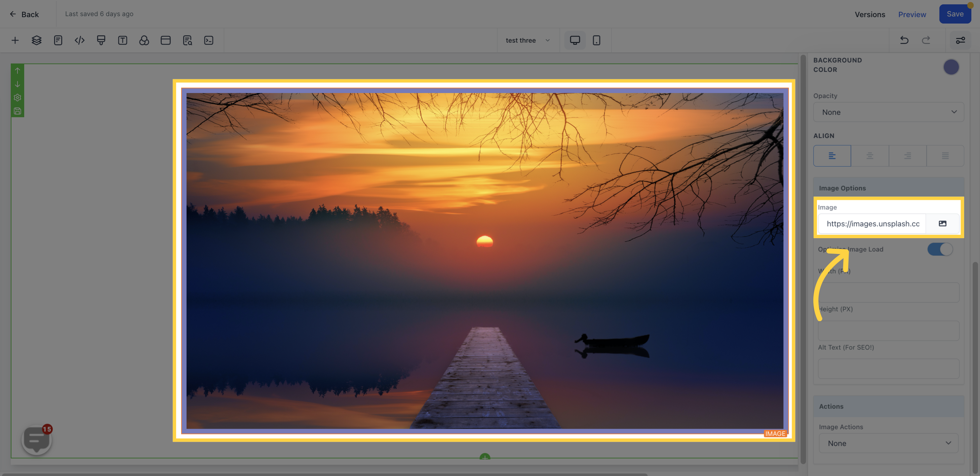The image size is (980, 476).
Task: Move section down with arrow
Action: click(17, 84)
